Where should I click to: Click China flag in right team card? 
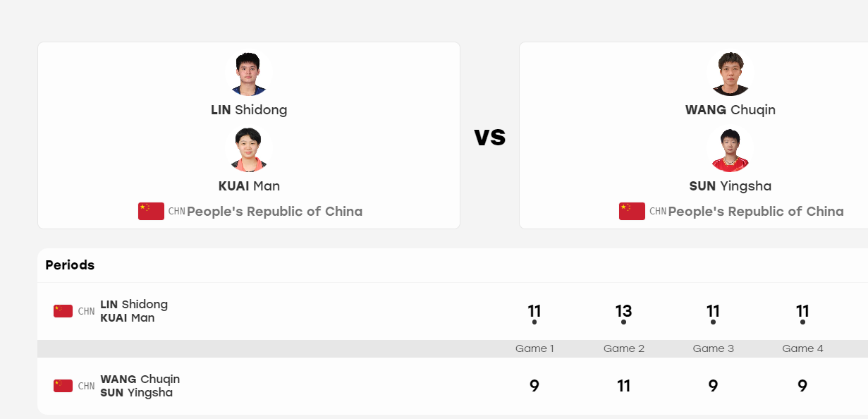point(632,212)
